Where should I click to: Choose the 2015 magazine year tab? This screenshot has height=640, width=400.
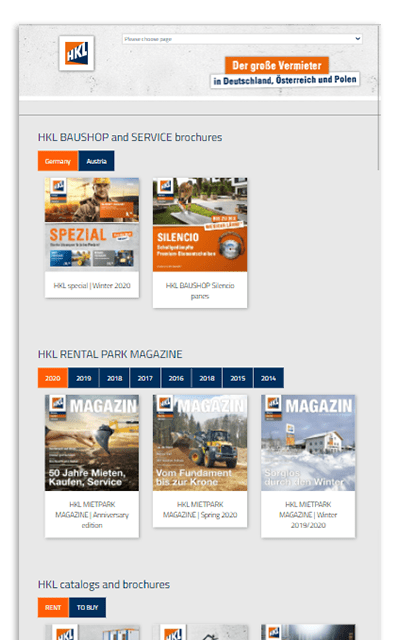(238, 378)
